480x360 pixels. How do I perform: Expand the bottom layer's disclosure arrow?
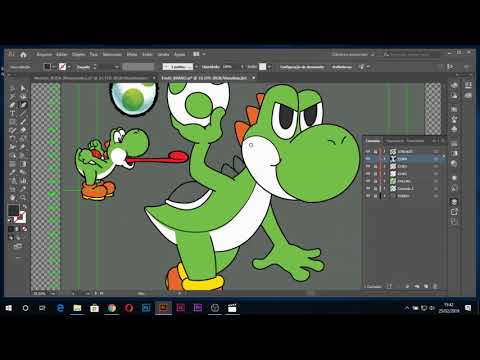tap(384, 196)
